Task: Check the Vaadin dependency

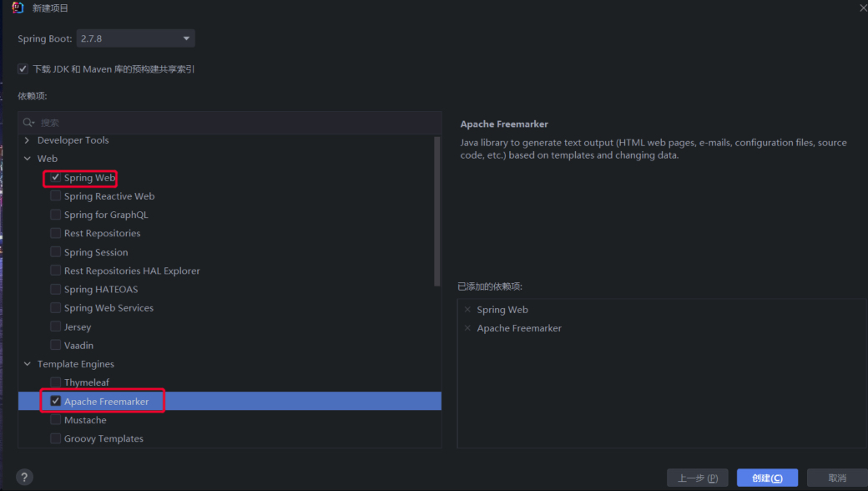Action: tap(55, 345)
